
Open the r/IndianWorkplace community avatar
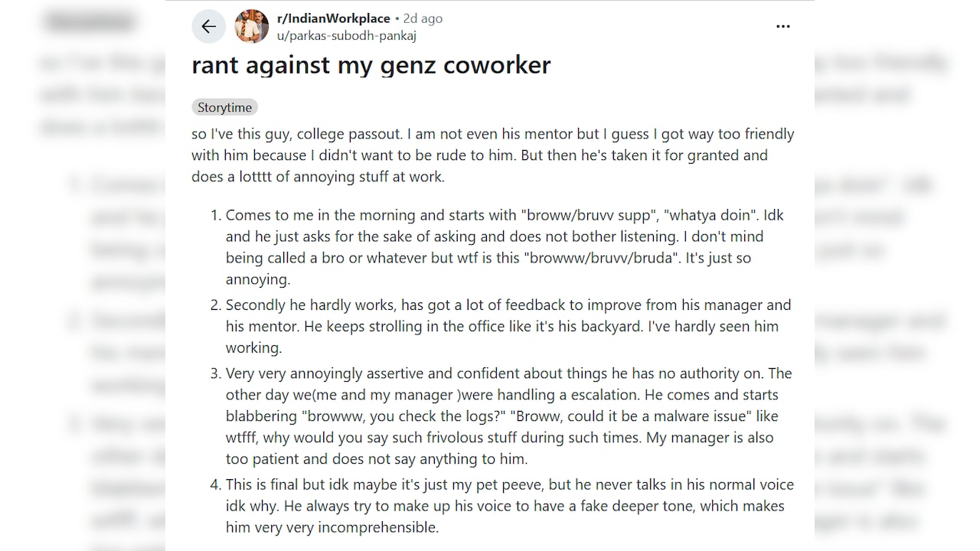point(251,27)
